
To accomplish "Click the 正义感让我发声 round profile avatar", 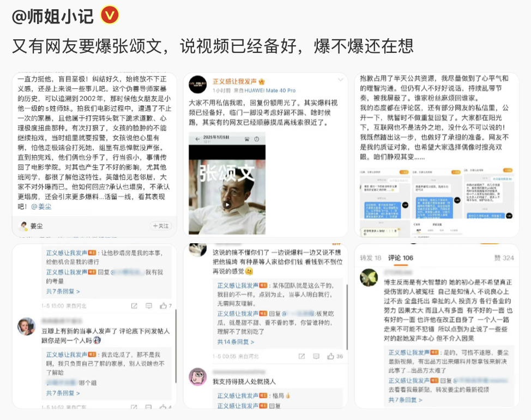I will (x=197, y=85).
